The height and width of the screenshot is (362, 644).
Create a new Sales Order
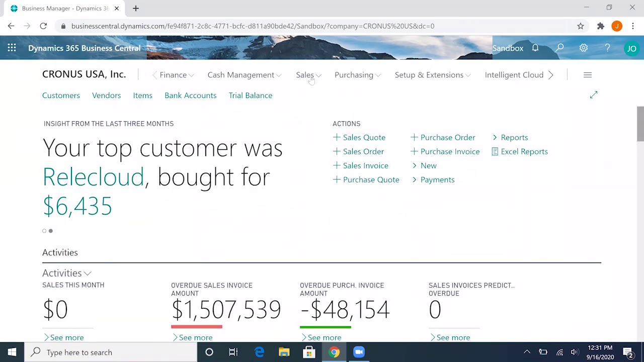(358, 151)
